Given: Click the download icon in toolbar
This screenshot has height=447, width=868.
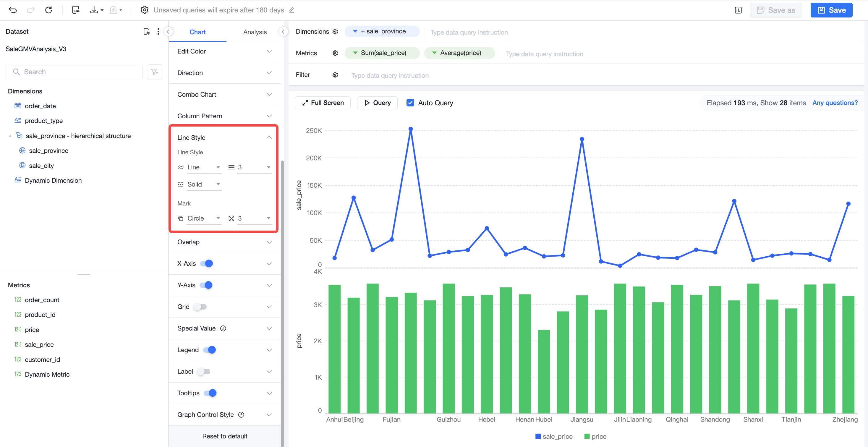Looking at the screenshot, I should (x=94, y=10).
